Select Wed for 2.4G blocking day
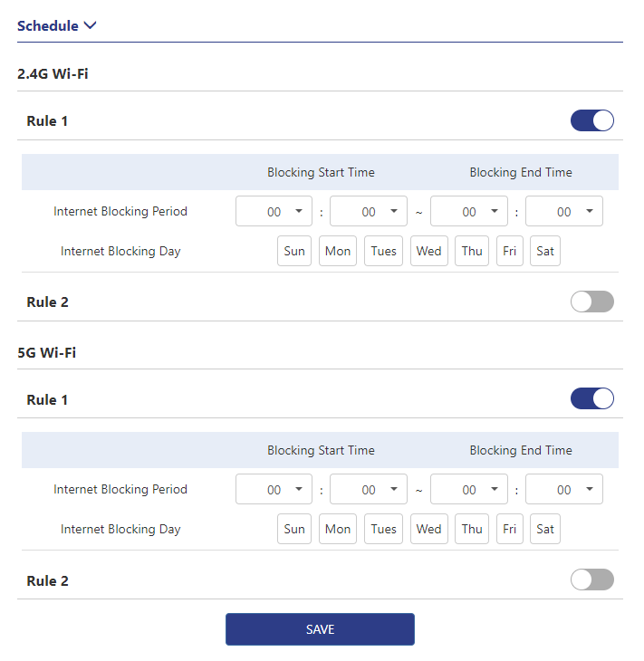Screen dimensions: 644x661 [x=429, y=251]
